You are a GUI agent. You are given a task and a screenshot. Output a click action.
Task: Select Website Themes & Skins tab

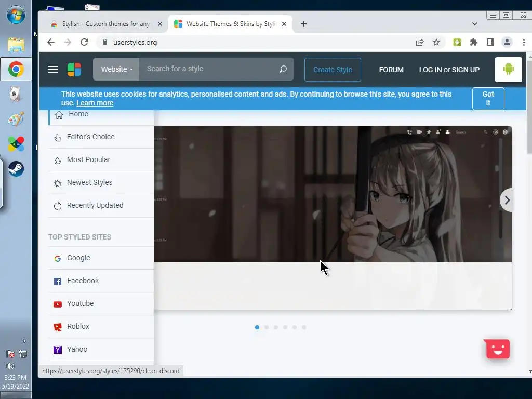pos(231,24)
